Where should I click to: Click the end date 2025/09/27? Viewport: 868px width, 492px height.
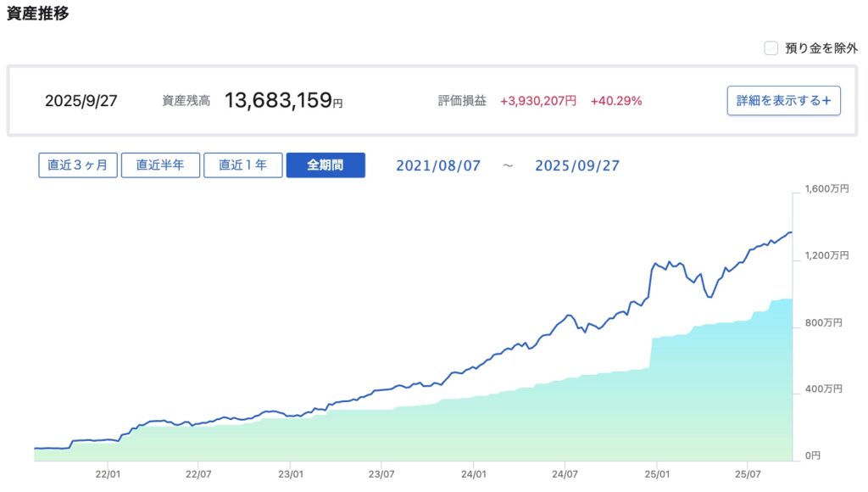pyautogui.click(x=577, y=165)
